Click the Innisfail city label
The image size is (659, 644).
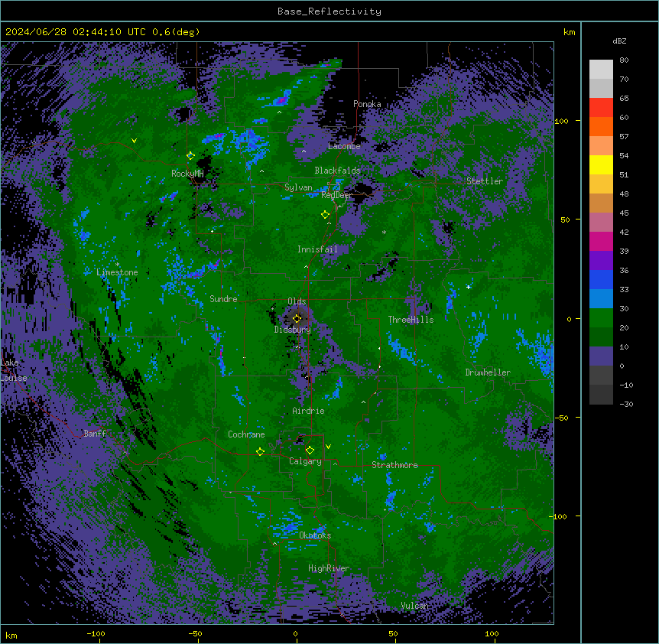[x=317, y=249]
